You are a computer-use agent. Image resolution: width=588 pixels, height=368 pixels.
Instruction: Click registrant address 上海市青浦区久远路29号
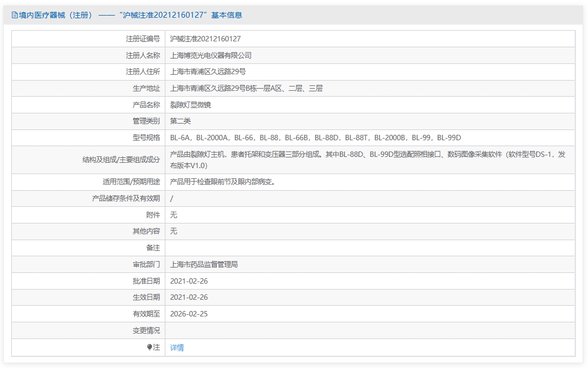click(x=208, y=71)
